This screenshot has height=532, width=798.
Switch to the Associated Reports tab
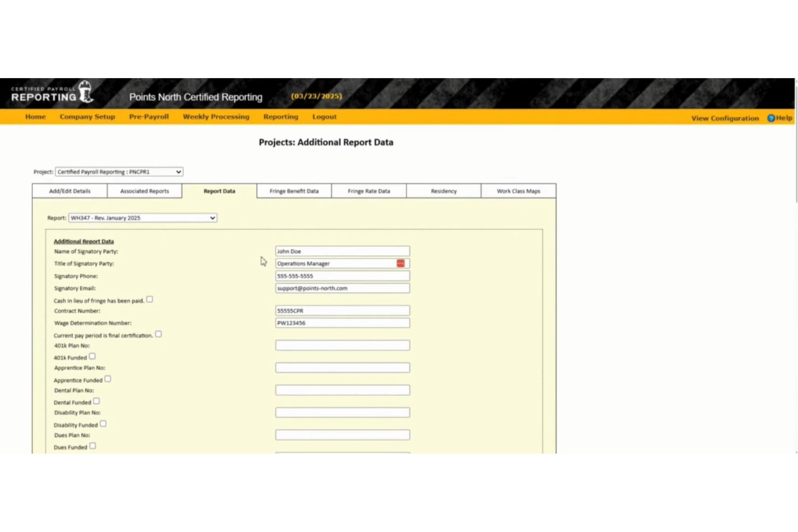coord(145,191)
